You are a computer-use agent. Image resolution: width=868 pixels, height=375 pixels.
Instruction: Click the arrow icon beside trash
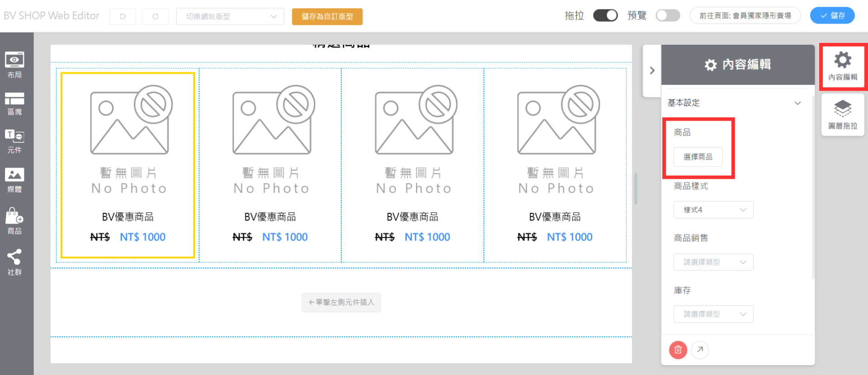(700, 350)
